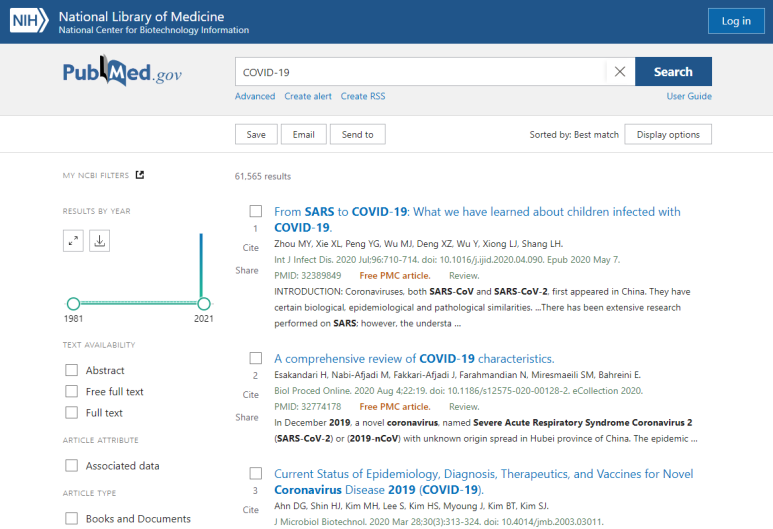Click the blue Search button

[673, 71]
